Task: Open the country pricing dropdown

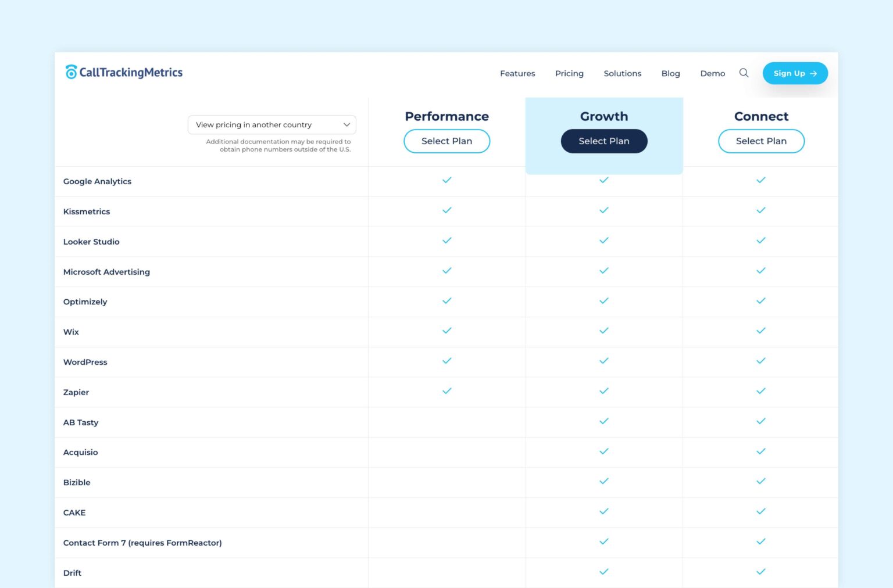Action: click(x=272, y=124)
